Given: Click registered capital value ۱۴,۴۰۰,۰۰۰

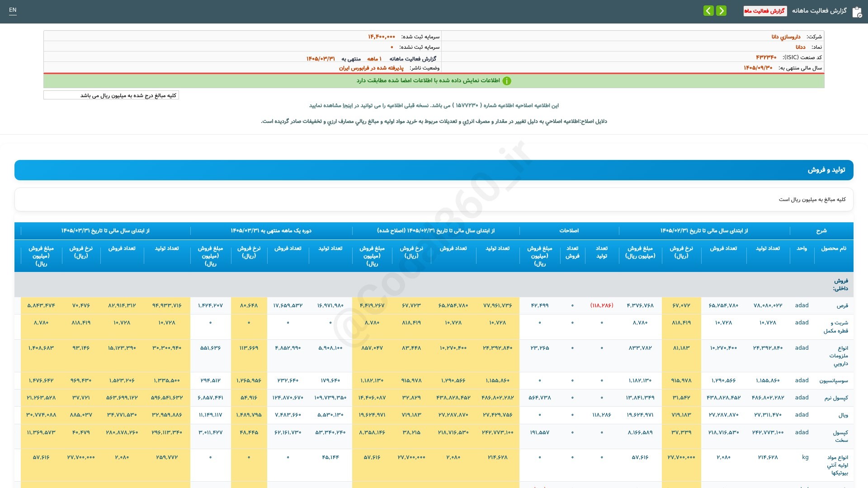Looking at the screenshot, I should (381, 37).
